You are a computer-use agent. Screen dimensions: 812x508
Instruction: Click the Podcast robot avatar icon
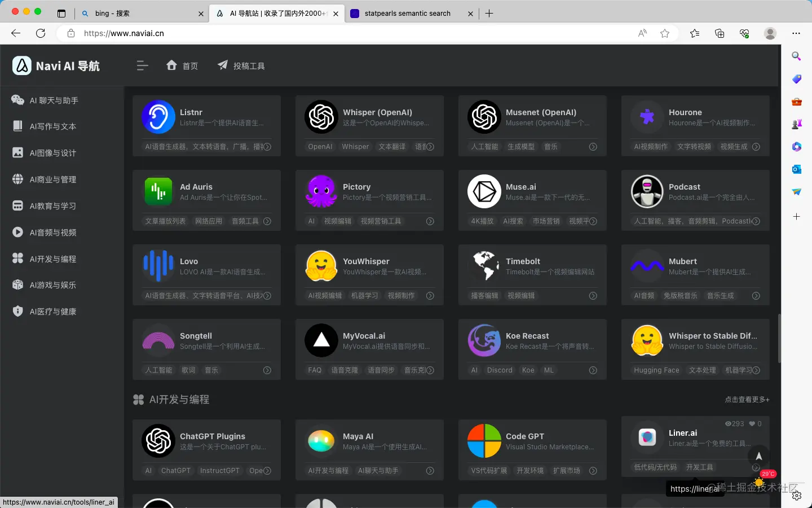(647, 191)
